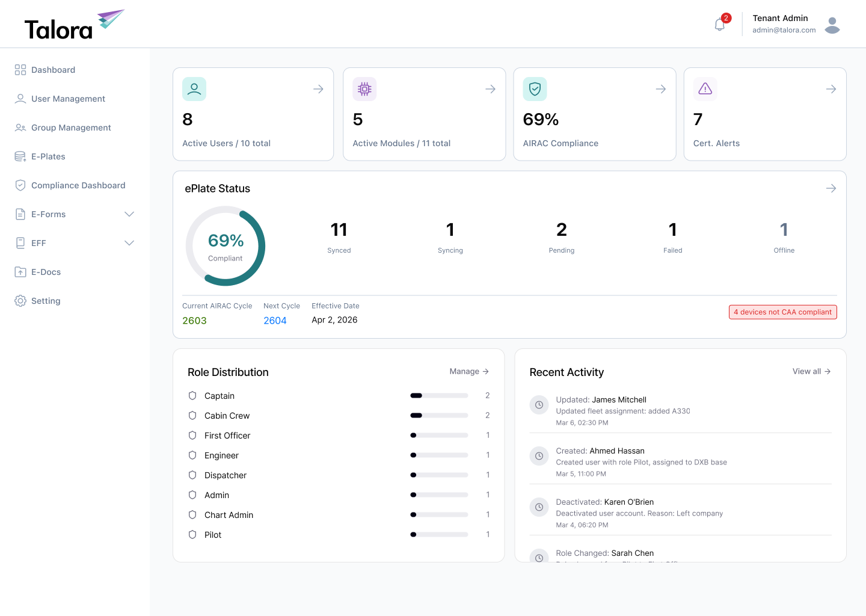
Task: Select the Syncing count 1
Action: [450, 230]
